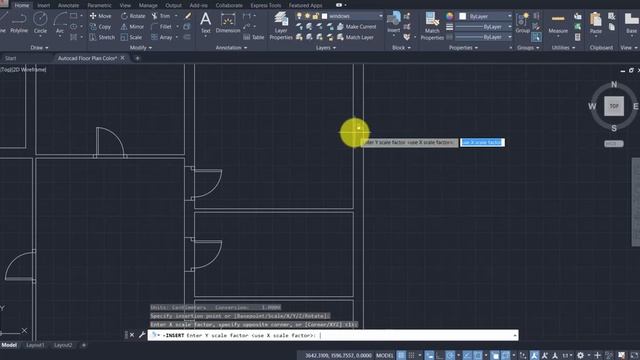Select the Circle tool

coord(40,22)
